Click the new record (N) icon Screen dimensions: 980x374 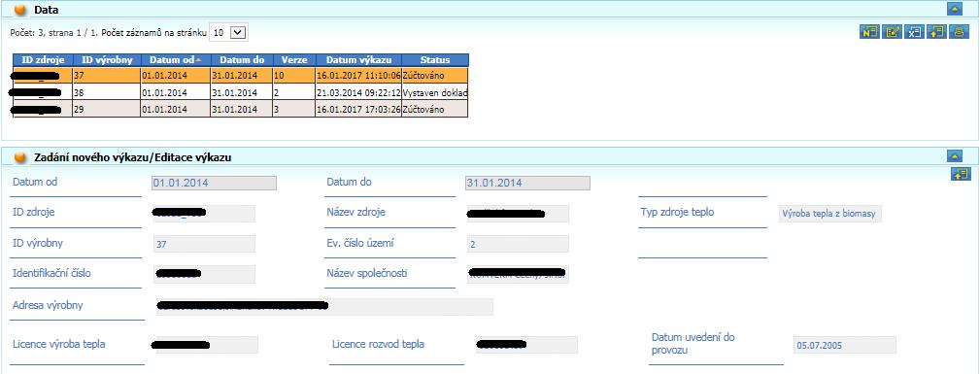869,32
